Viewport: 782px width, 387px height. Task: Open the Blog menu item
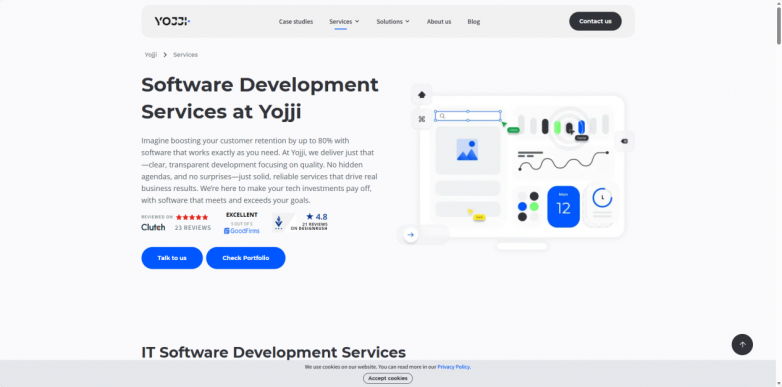[x=474, y=21]
